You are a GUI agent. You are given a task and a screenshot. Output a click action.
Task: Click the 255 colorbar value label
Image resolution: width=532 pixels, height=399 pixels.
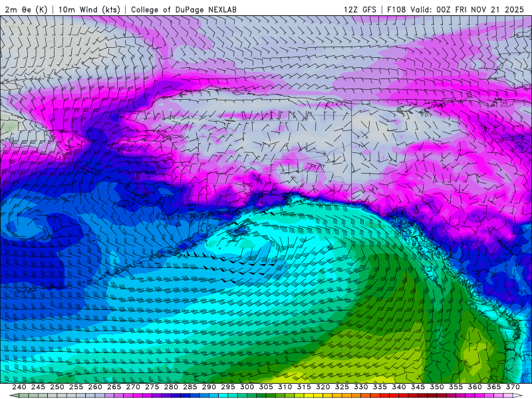point(76,387)
